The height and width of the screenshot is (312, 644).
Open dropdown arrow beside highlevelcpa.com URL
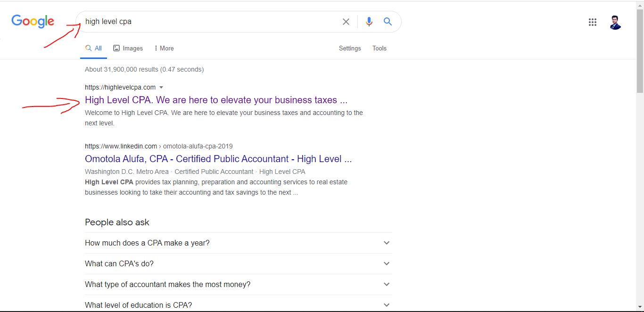[161, 87]
